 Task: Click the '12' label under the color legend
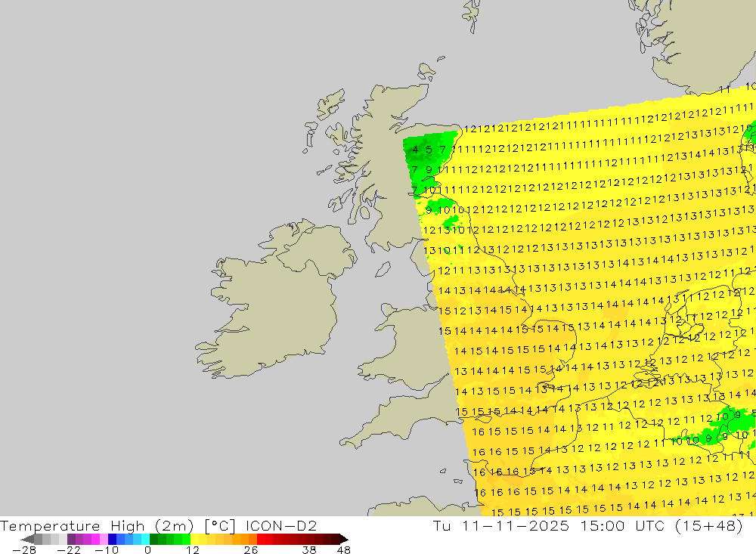[x=193, y=550]
